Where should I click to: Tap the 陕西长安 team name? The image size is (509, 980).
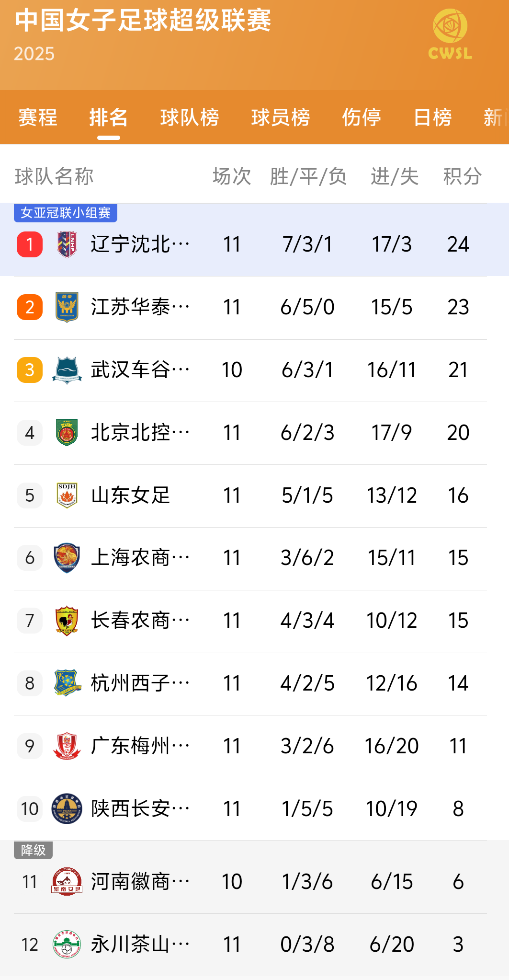[x=140, y=809]
